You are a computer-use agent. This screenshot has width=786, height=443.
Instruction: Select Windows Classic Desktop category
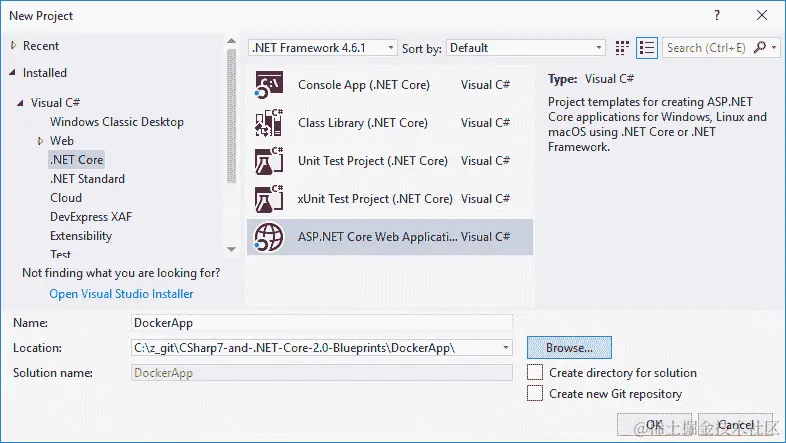pyautogui.click(x=117, y=122)
